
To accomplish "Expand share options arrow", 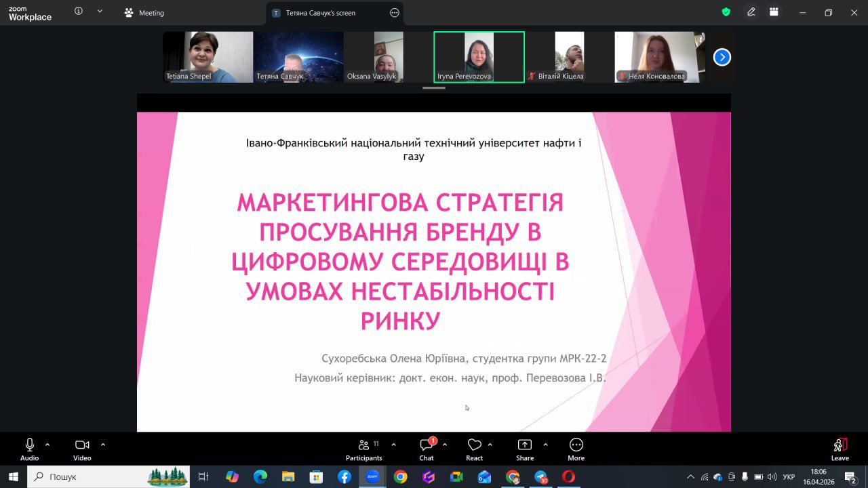I will click(545, 445).
